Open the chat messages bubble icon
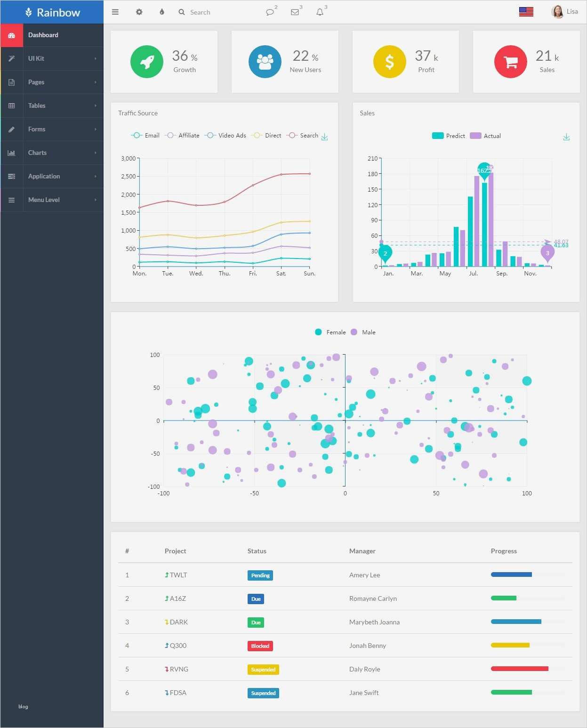Screen dimensions: 587x728 pos(270,12)
